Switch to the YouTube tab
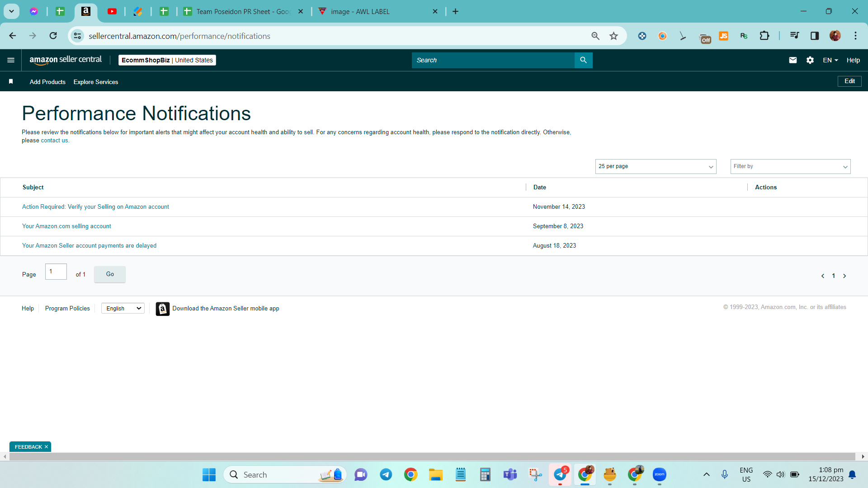The width and height of the screenshot is (868, 488). 112,11
